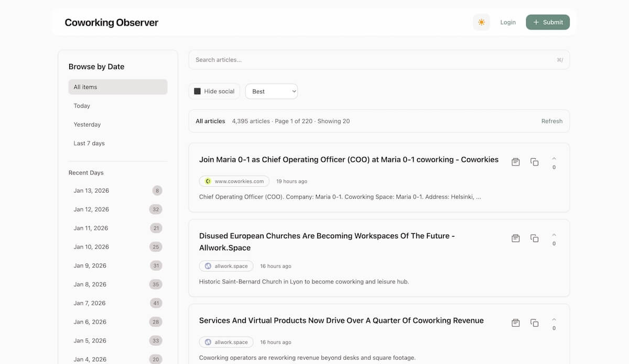Open the Best sort dropdown
The height and width of the screenshot is (364, 629).
[x=272, y=91]
